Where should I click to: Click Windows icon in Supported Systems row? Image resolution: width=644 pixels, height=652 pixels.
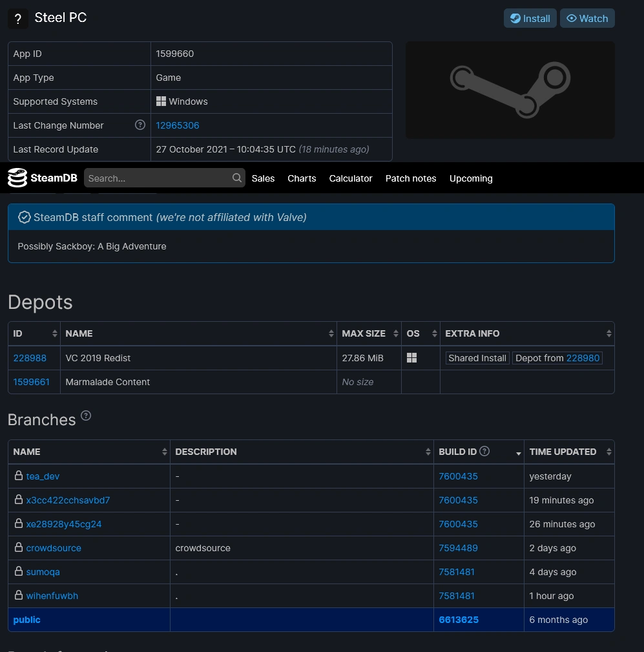coord(161,101)
